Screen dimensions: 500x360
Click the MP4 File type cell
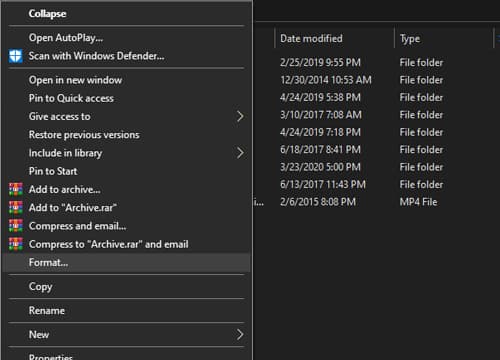click(x=418, y=202)
